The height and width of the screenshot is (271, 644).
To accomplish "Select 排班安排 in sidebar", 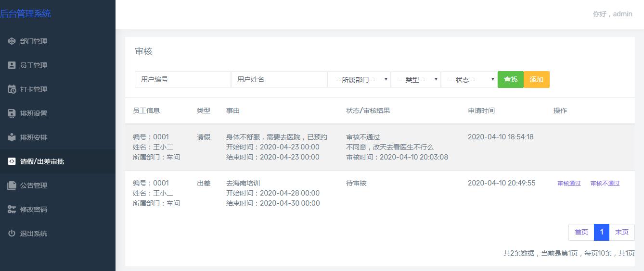I will pos(58,137).
